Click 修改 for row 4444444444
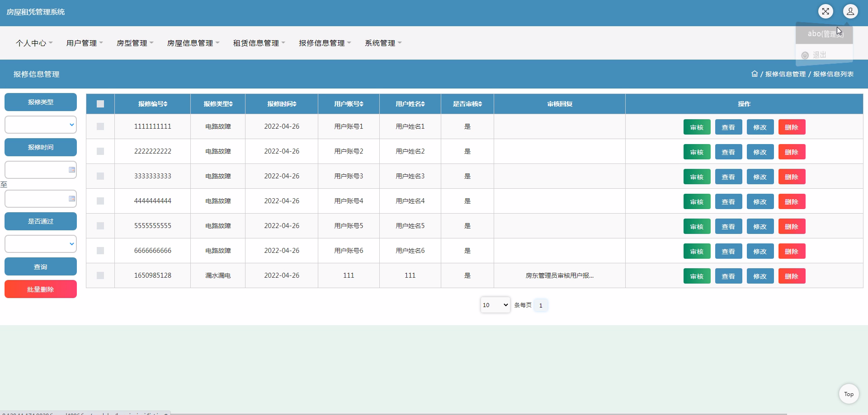The image size is (868, 415). pos(760,201)
